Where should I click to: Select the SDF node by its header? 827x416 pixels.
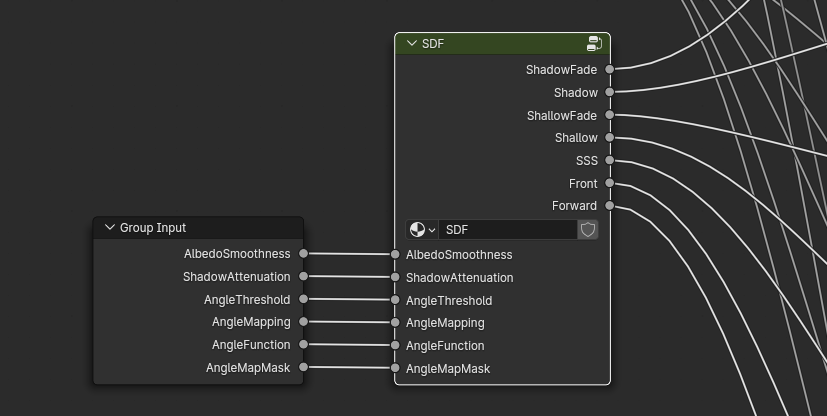pos(500,44)
